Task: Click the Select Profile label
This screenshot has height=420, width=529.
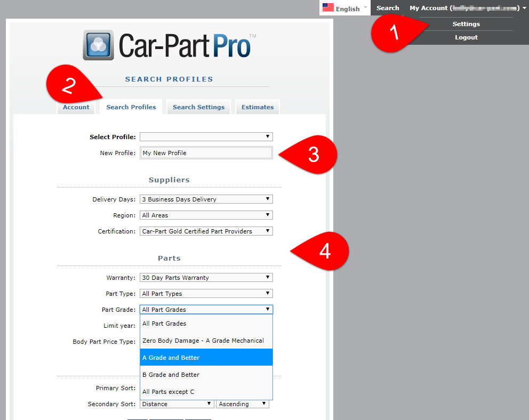Action: click(113, 137)
